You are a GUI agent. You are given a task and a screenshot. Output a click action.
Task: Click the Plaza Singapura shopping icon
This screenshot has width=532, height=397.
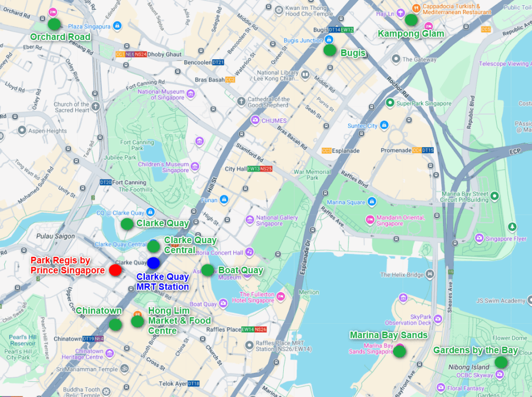(117, 25)
